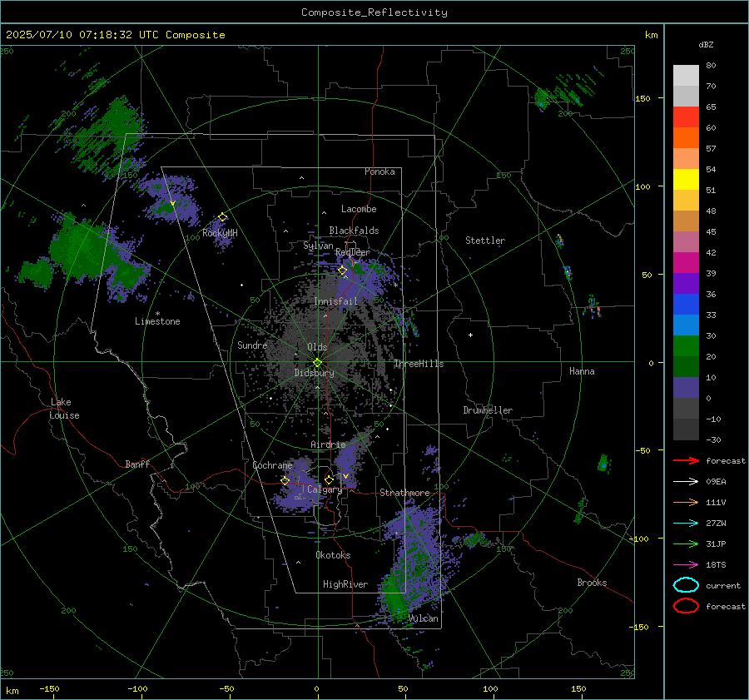Viewport: 749px width, 700px height.
Task: Click the Sylvan label on map
Action: point(318,246)
